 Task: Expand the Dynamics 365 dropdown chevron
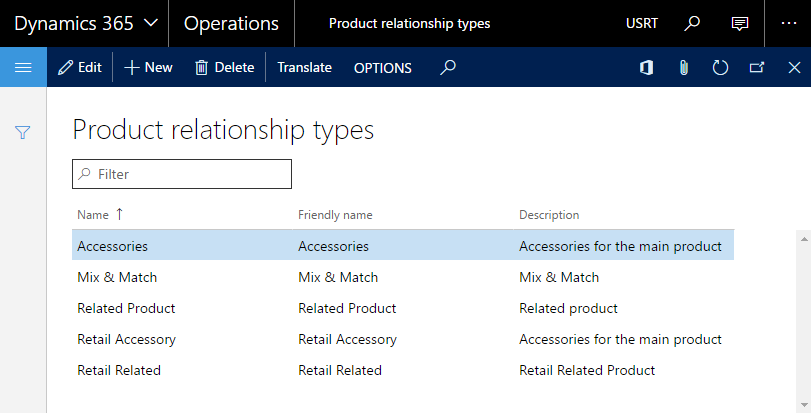(x=151, y=23)
